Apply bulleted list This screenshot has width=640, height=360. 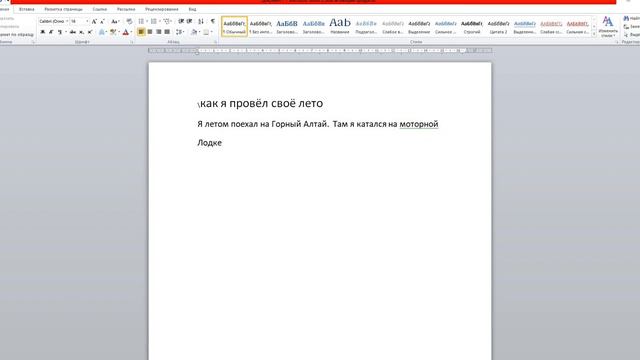click(141, 21)
